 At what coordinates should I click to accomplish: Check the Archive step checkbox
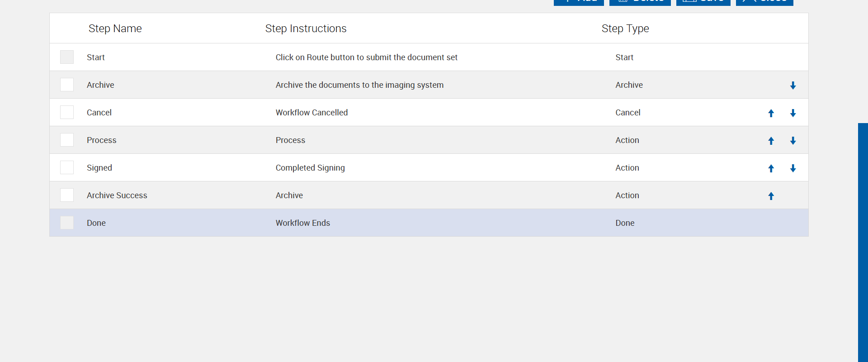coord(67,85)
